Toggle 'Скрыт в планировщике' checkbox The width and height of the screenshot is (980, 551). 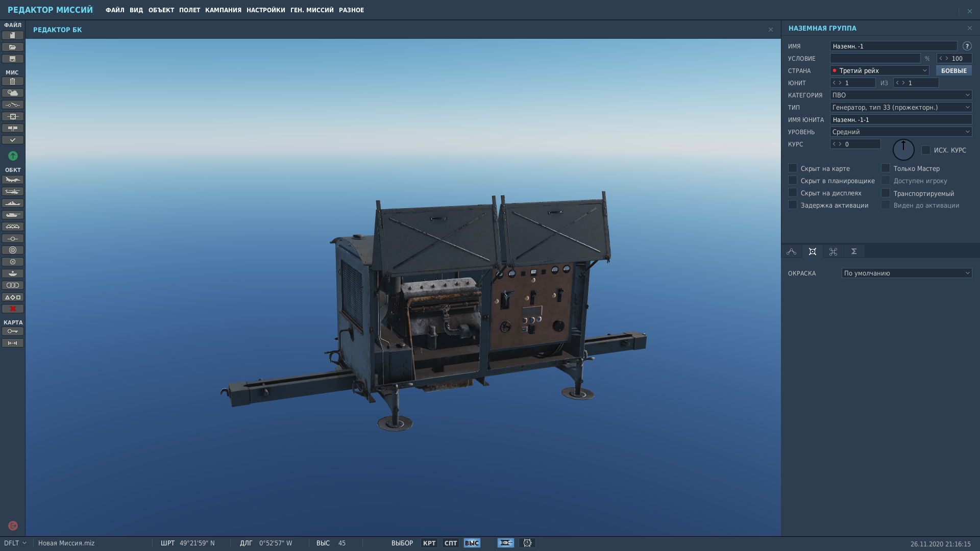coord(793,180)
